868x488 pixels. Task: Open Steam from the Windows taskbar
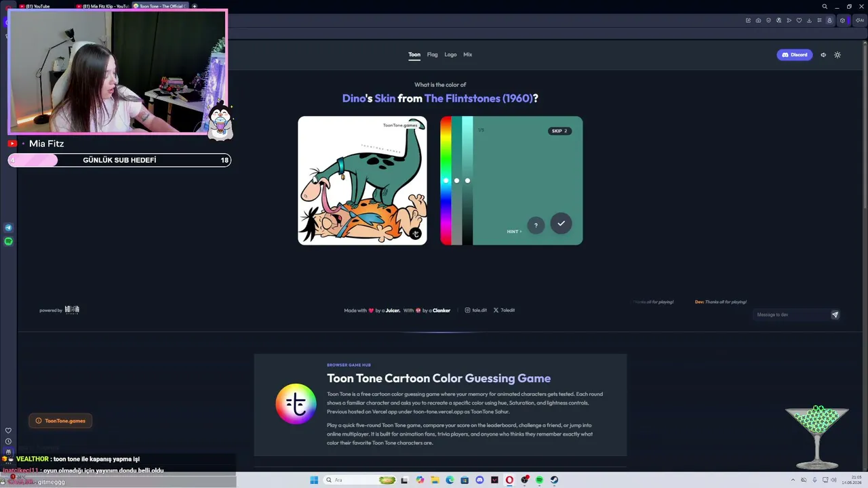pyautogui.click(x=554, y=480)
